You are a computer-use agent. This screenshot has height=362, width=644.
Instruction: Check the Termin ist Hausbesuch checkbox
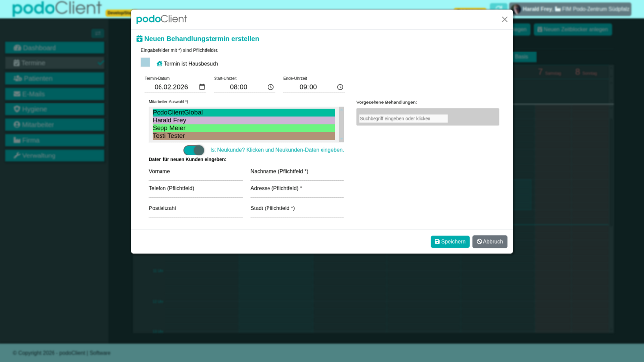pyautogui.click(x=145, y=62)
